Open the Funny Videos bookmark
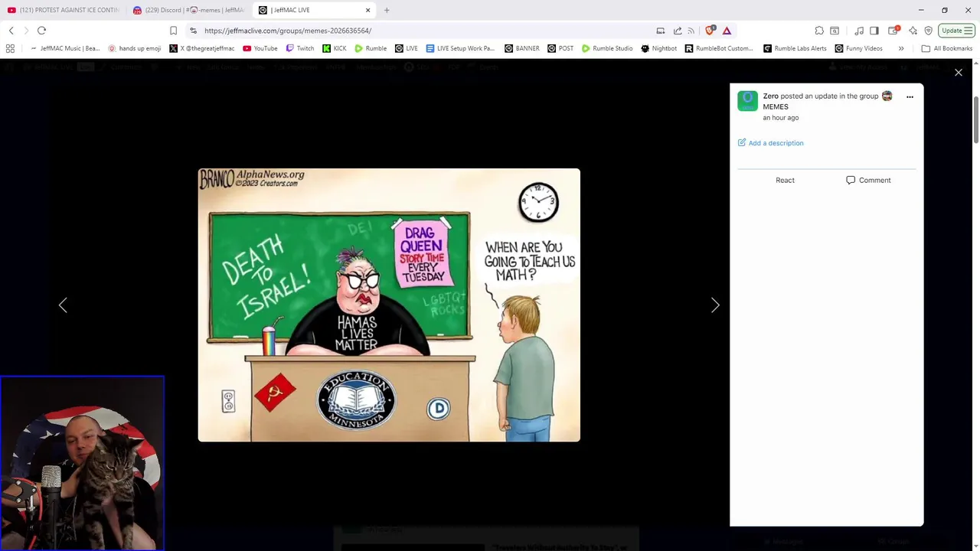This screenshot has height=551, width=980. click(858, 48)
